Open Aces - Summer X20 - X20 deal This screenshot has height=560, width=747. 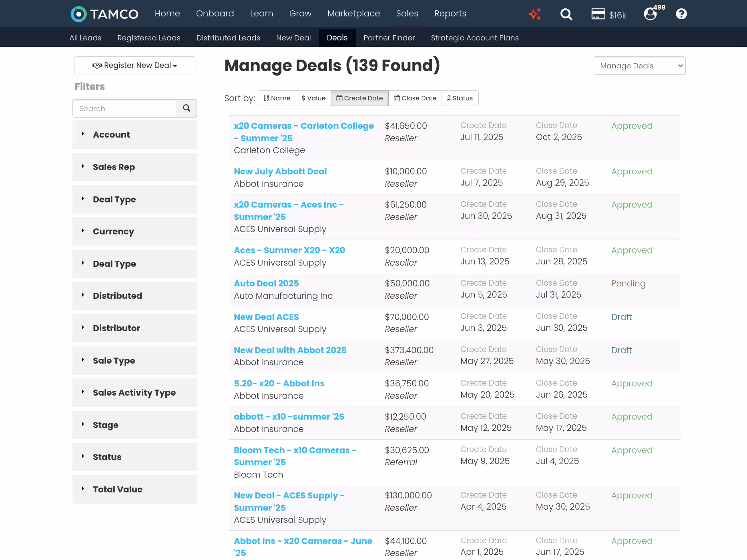[x=289, y=250]
